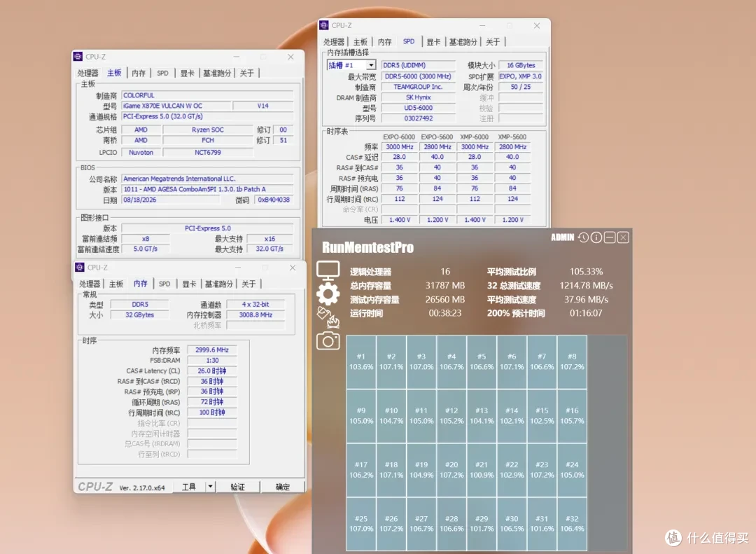The image size is (756, 554).
Task: Open SPD tab in mainboard window
Action: coord(163,74)
